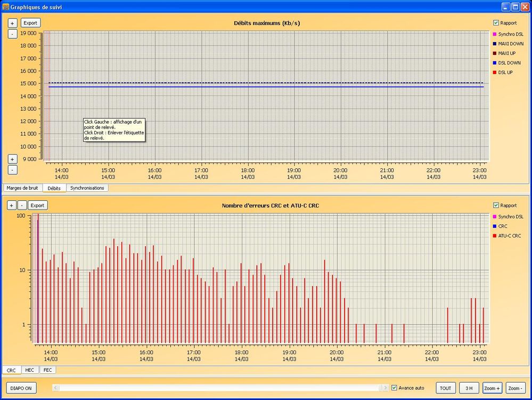Image resolution: width=532 pixels, height=400 pixels.
Task: Click the plus button on the CRC chart
Action: click(x=12, y=205)
